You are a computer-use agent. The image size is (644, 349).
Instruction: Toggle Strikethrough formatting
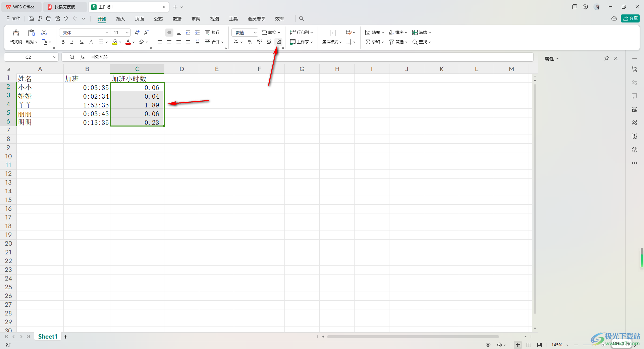coord(91,42)
